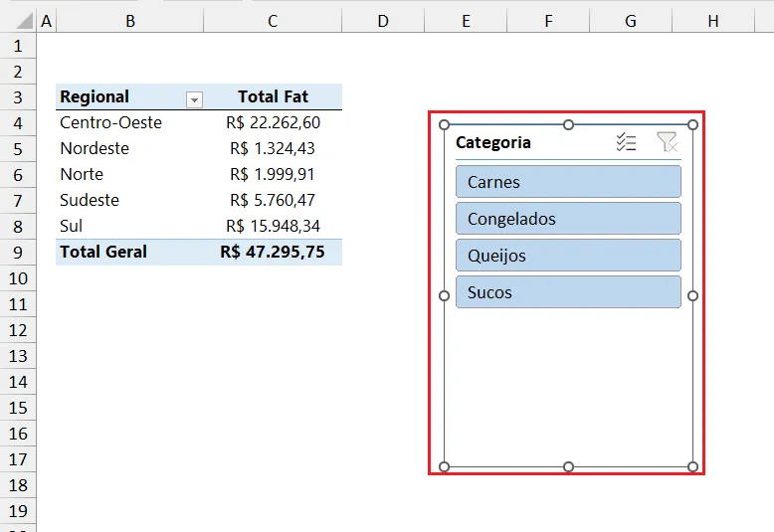This screenshot has height=532, width=774.
Task: Click the slicer bottom-right corner handle
Action: pos(692,466)
